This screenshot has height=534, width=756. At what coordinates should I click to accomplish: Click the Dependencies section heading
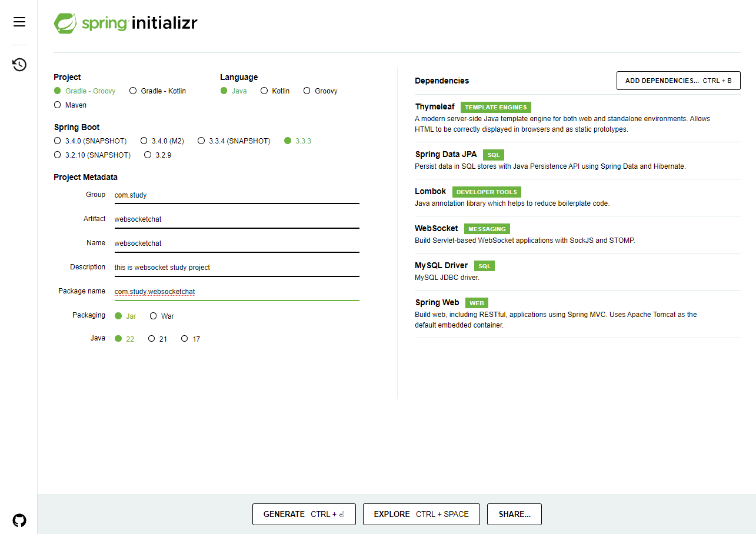[442, 81]
